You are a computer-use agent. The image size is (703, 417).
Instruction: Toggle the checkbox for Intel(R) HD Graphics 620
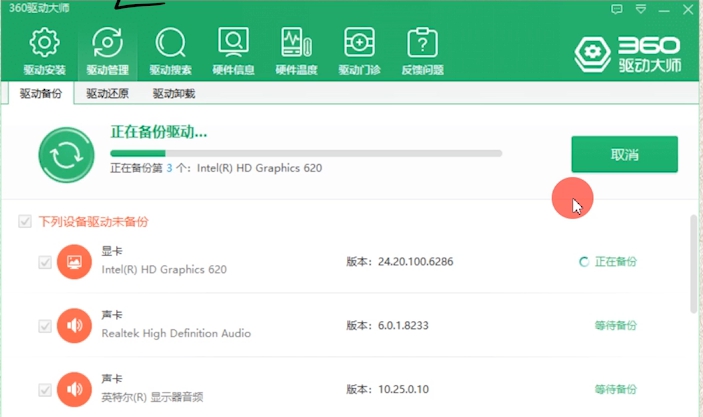pyautogui.click(x=45, y=262)
